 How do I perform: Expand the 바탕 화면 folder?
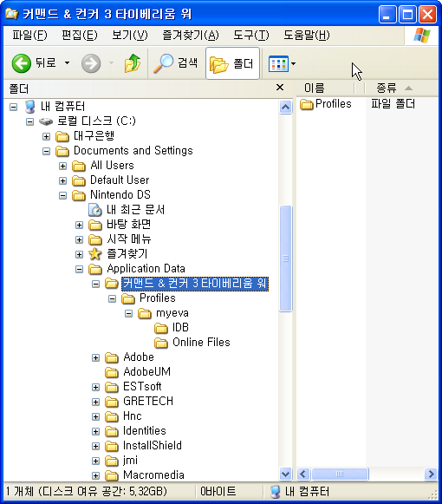point(80,225)
